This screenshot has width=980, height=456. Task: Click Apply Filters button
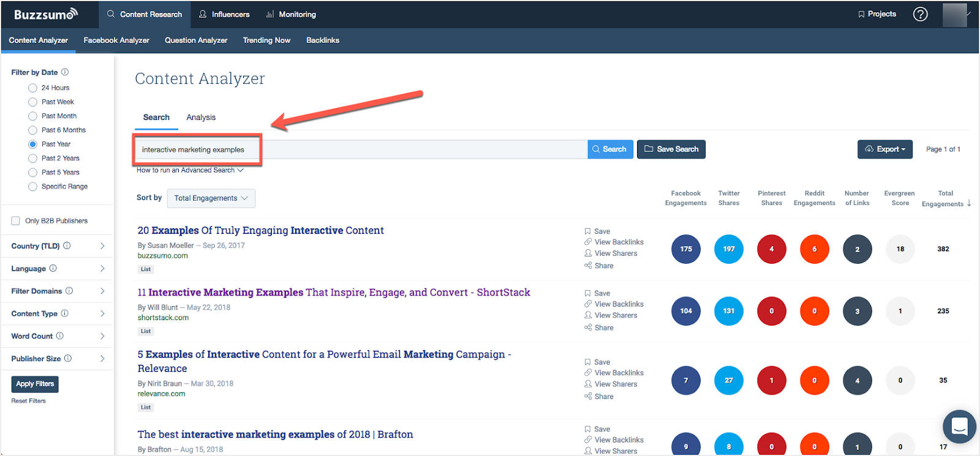35,384
